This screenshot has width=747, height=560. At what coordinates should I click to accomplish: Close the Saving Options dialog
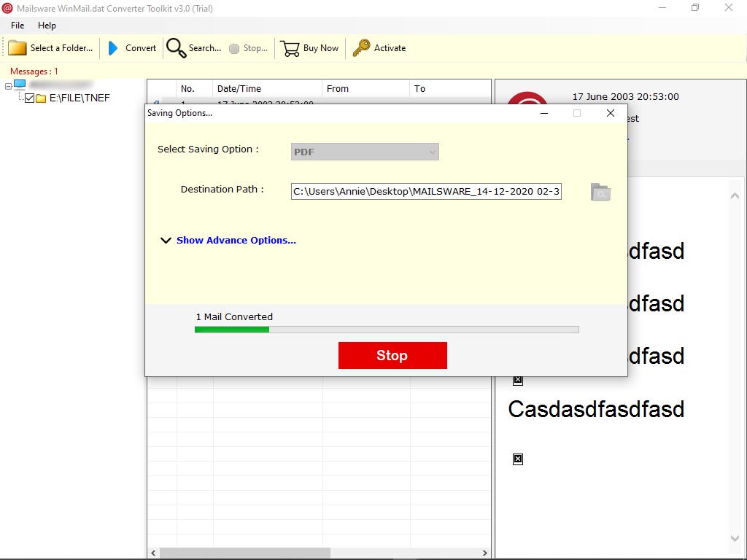pyautogui.click(x=611, y=113)
